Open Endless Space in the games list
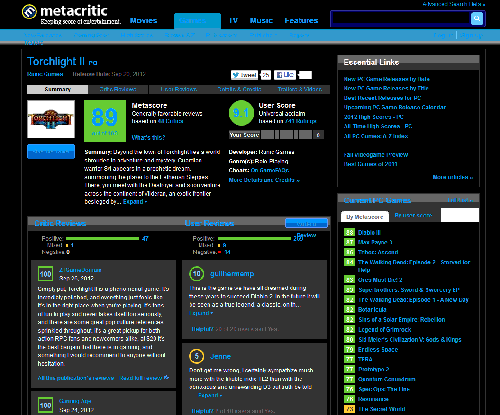 coord(378,349)
